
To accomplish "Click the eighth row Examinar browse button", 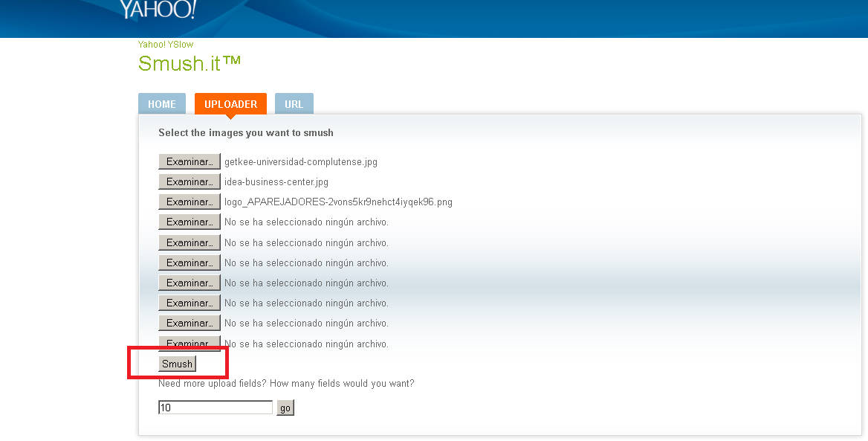I will click(x=190, y=303).
